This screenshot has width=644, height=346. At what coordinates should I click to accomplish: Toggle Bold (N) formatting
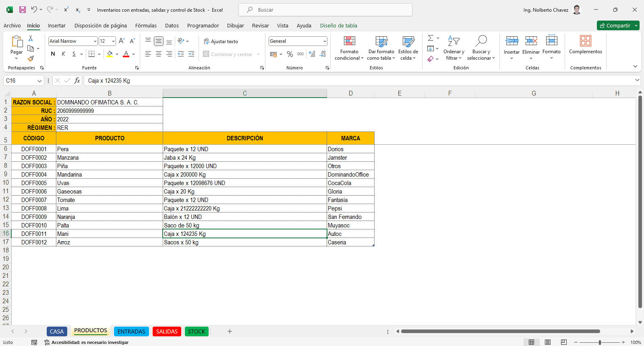tap(53, 54)
